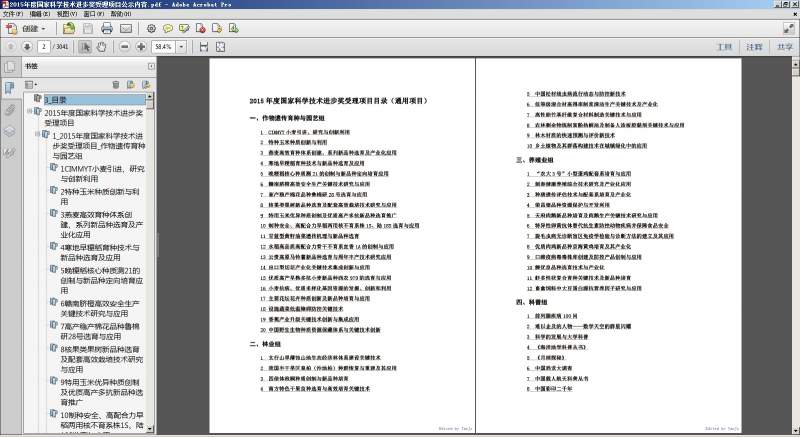
Task: Zoom in with the plus button
Action: click(141, 47)
